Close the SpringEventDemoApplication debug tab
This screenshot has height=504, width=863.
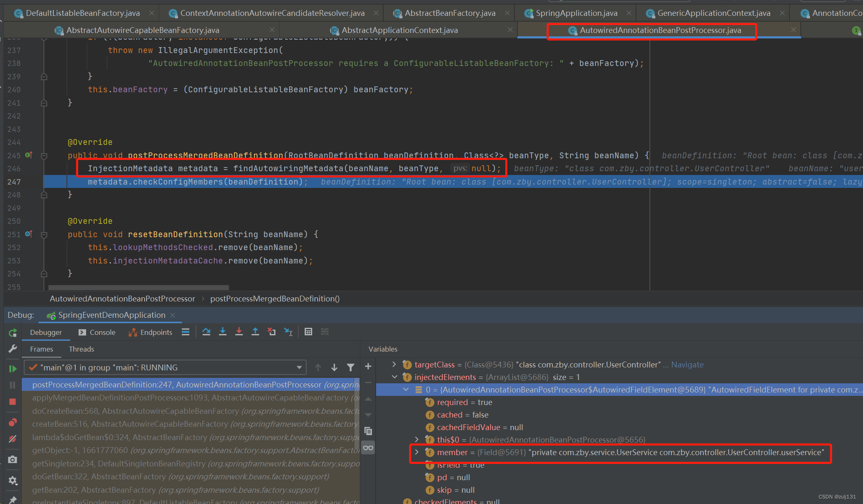point(173,315)
